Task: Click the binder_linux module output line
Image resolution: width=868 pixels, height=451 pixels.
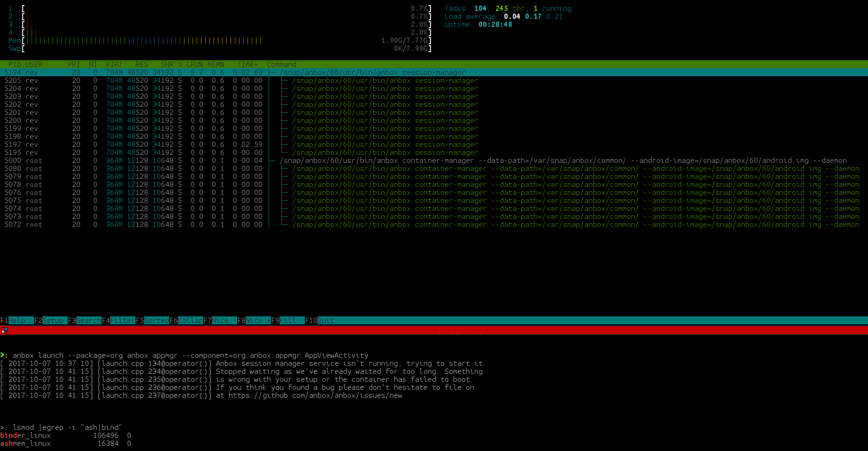Action: (66, 435)
